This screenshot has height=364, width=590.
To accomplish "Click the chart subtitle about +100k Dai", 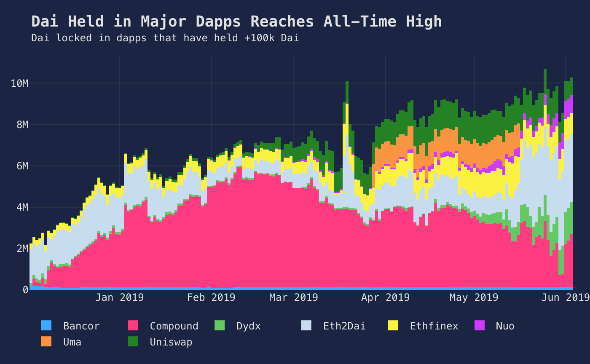I will tap(165, 38).
